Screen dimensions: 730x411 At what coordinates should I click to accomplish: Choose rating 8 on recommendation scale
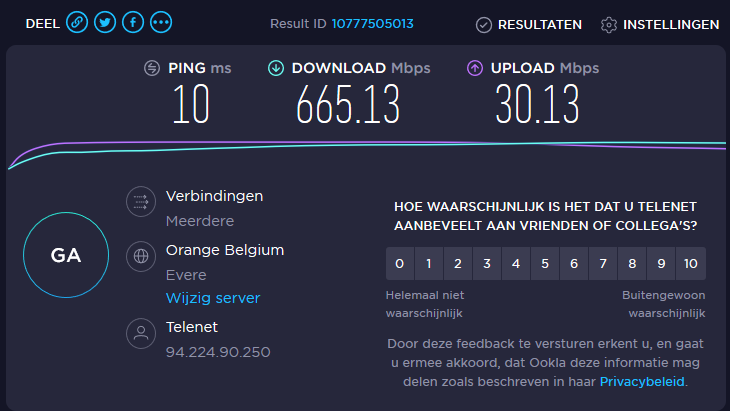pos(632,264)
